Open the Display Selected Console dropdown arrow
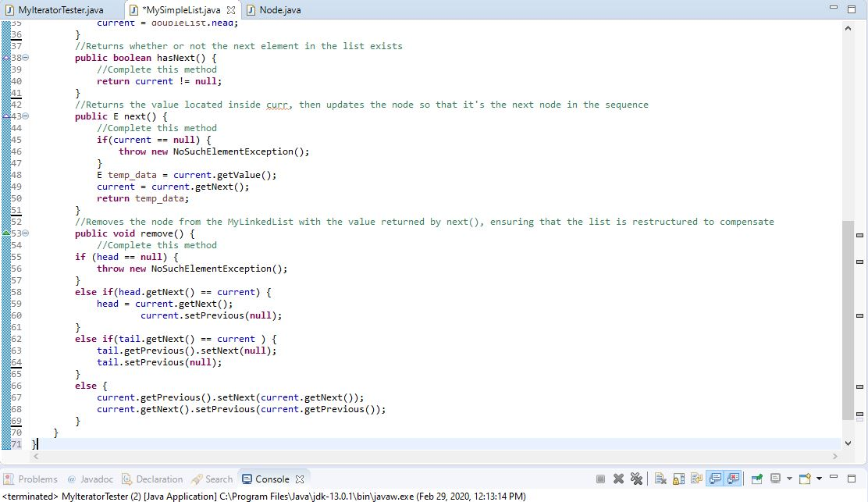868x502 pixels. (789, 479)
